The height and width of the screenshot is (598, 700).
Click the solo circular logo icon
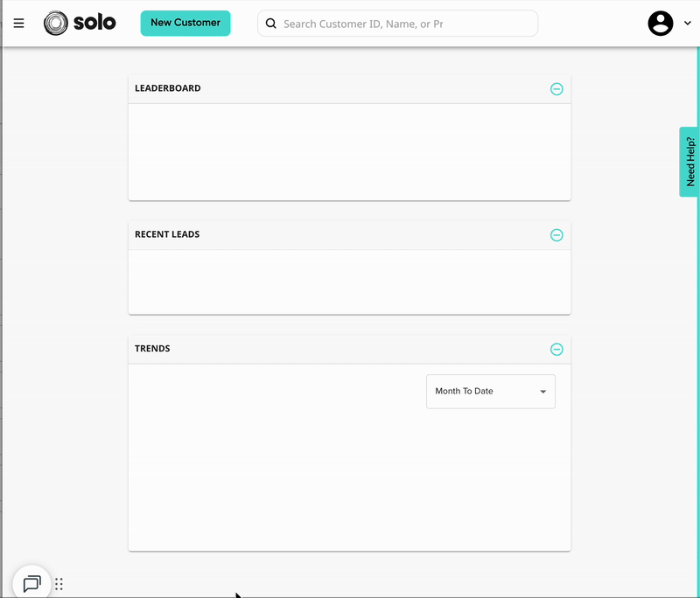tap(55, 24)
